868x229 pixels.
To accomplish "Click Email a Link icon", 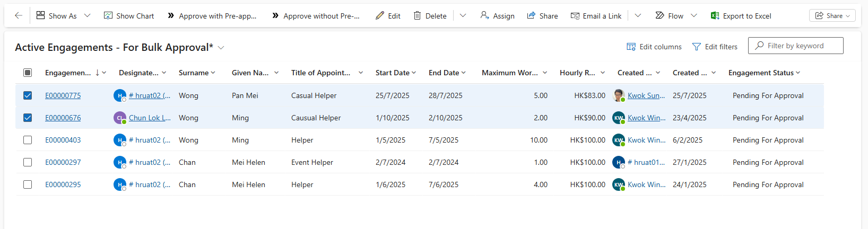I will (575, 16).
